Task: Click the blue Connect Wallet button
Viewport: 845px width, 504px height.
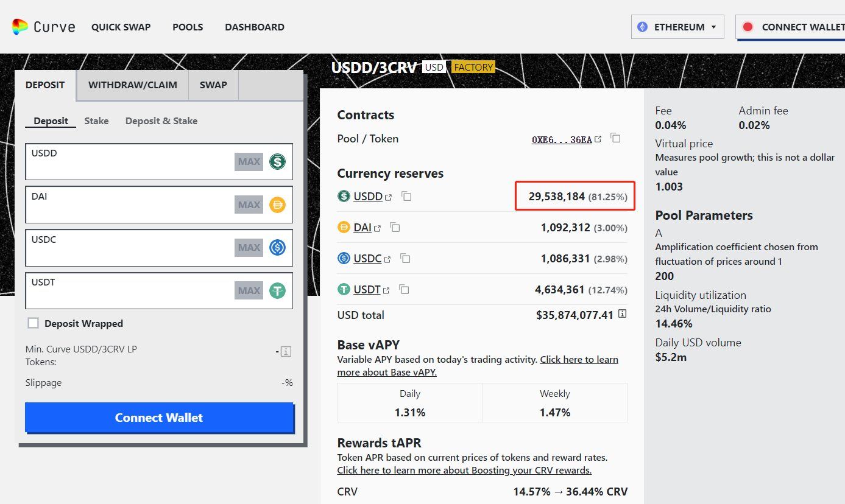Action: [159, 418]
